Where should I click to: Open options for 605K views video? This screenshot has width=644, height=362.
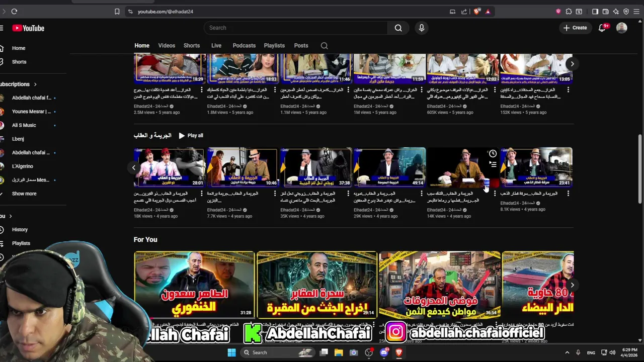(495, 90)
